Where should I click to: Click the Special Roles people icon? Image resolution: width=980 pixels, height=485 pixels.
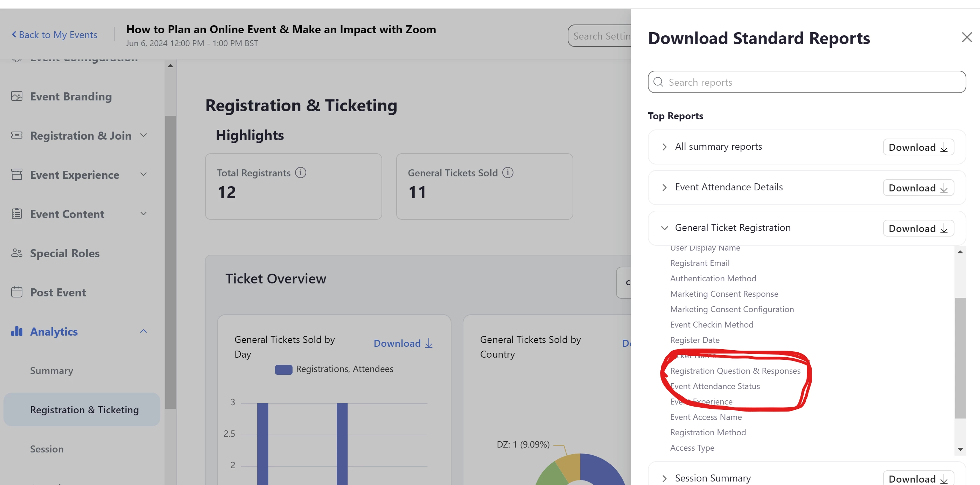pos(17,253)
